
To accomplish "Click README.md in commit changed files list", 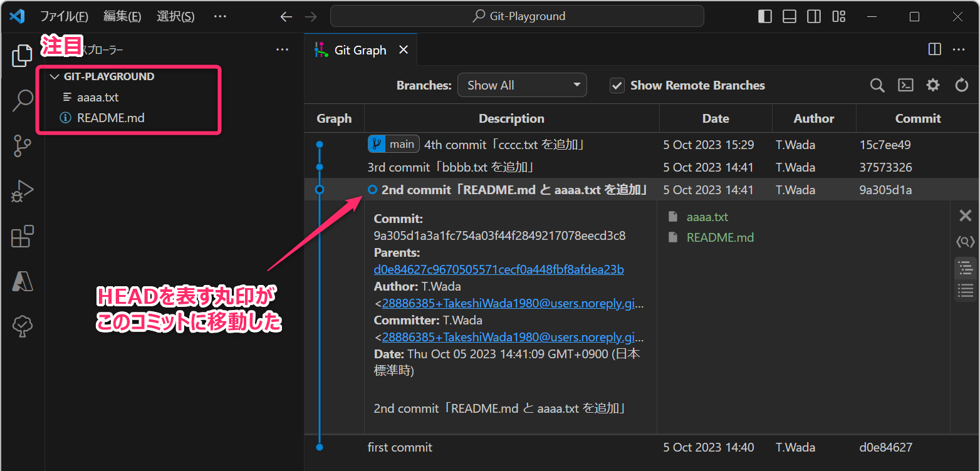I will [720, 237].
